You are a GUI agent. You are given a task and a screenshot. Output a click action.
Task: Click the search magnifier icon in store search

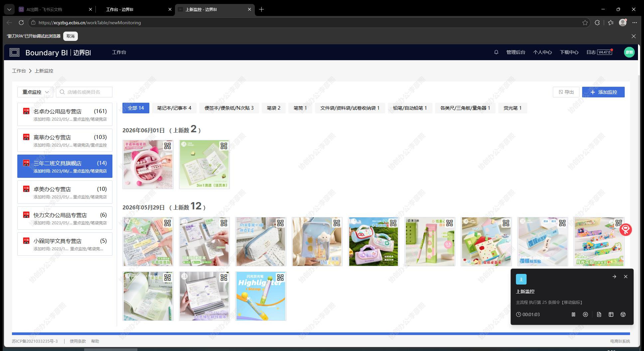(62, 92)
